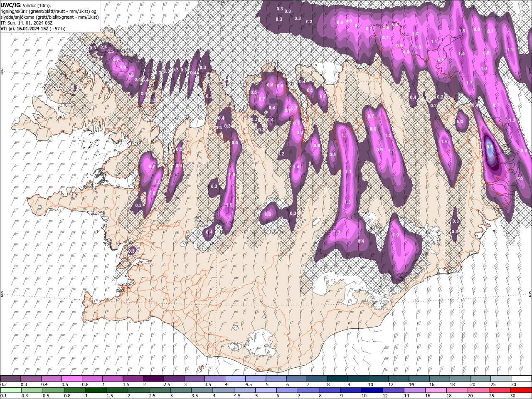Select the bright pink 0.5–0.8 snow legend swatch
Image resolution: width=532 pixels, height=399 pixels.
click(71, 379)
